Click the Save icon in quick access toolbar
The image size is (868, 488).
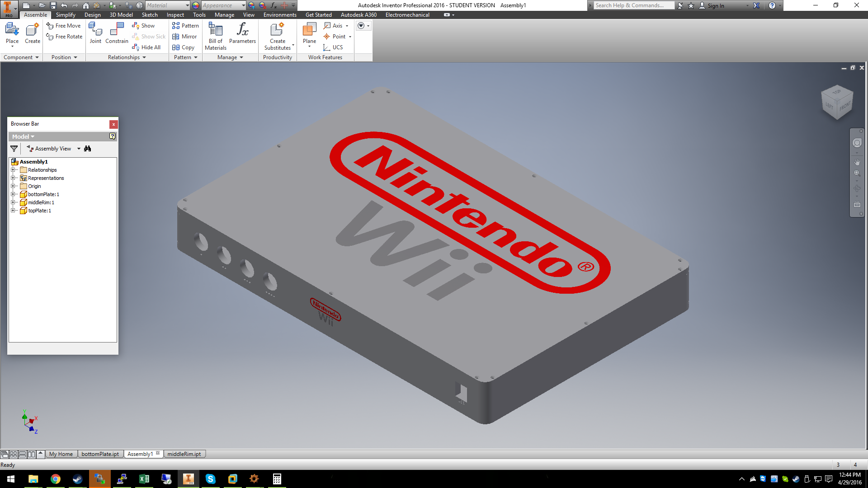53,5
